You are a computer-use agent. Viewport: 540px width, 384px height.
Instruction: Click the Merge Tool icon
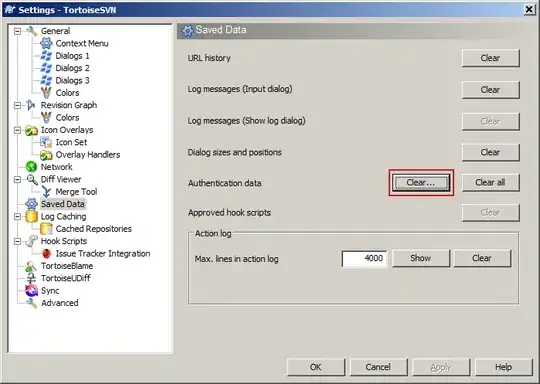point(46,192)
